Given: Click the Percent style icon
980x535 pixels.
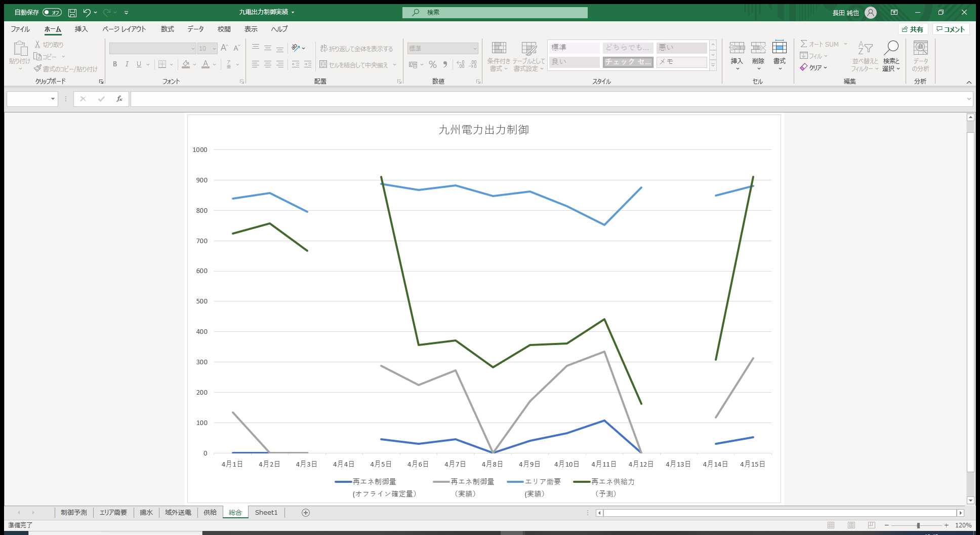Looking at the screenshot, I should click(x=433, y=64).
